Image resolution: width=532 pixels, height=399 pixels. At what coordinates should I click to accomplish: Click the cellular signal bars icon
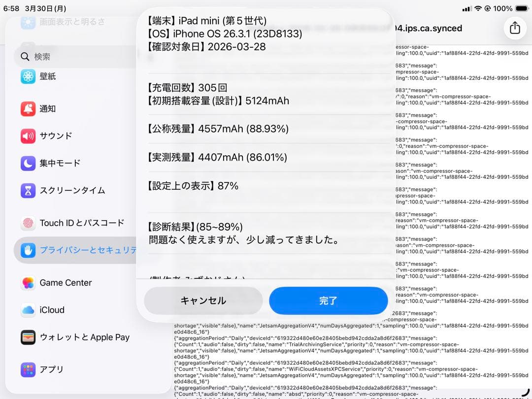click(467, 9)
